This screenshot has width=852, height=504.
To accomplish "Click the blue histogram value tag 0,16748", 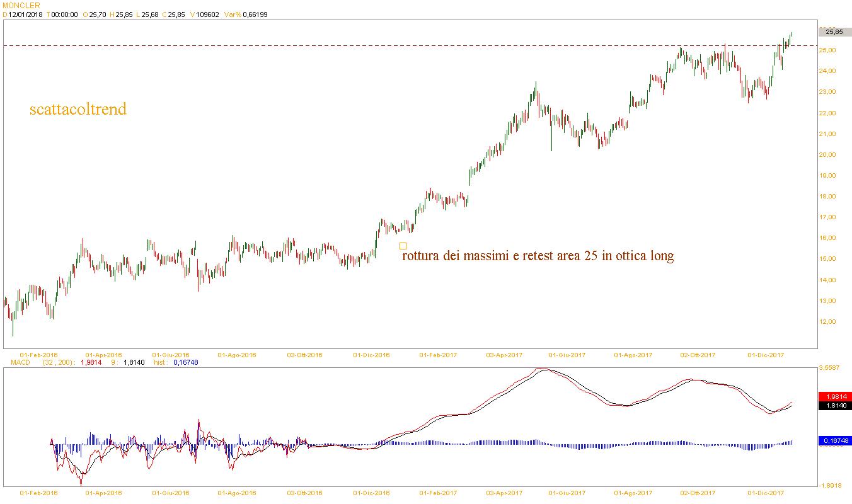I will pyautogui.click(x=834, y=441).
